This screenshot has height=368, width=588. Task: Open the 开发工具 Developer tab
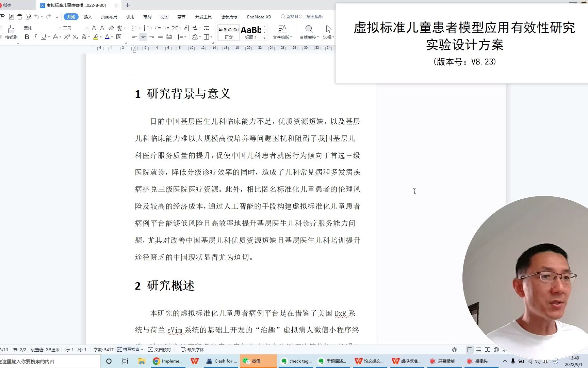click(203, 17)
